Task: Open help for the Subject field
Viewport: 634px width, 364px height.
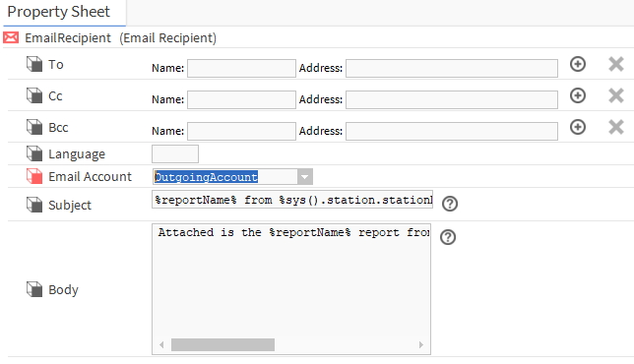Action: 450,204
